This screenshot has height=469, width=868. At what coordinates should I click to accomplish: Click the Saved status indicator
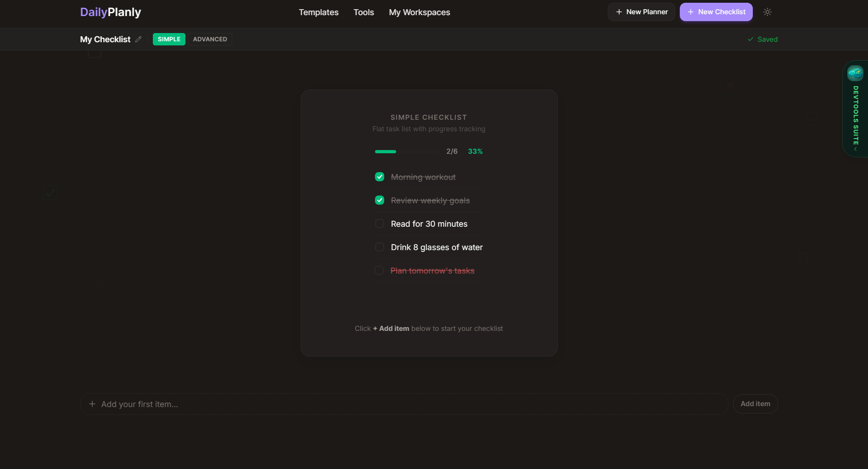(x=762, y=39)
